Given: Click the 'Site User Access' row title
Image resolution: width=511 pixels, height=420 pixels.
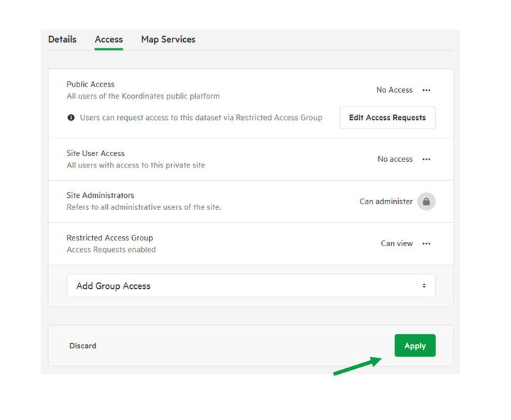Looking at the screenshot, I should click(x=96, y=153).
